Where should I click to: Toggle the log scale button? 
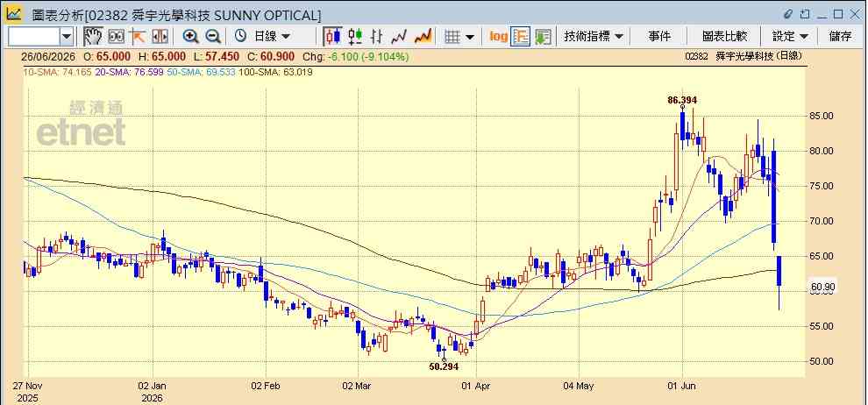click(x=499, y=37)
